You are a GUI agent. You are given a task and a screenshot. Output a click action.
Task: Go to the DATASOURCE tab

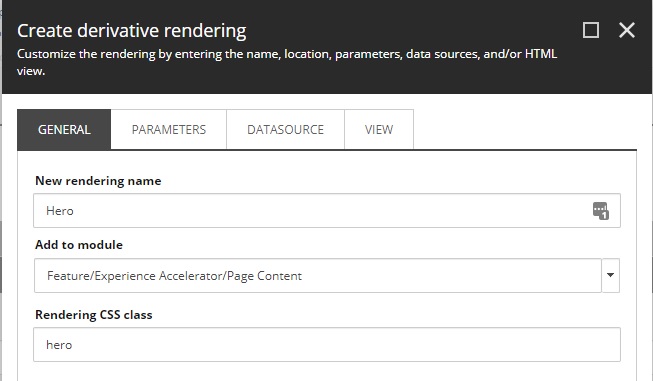click(x=285, y=129)
